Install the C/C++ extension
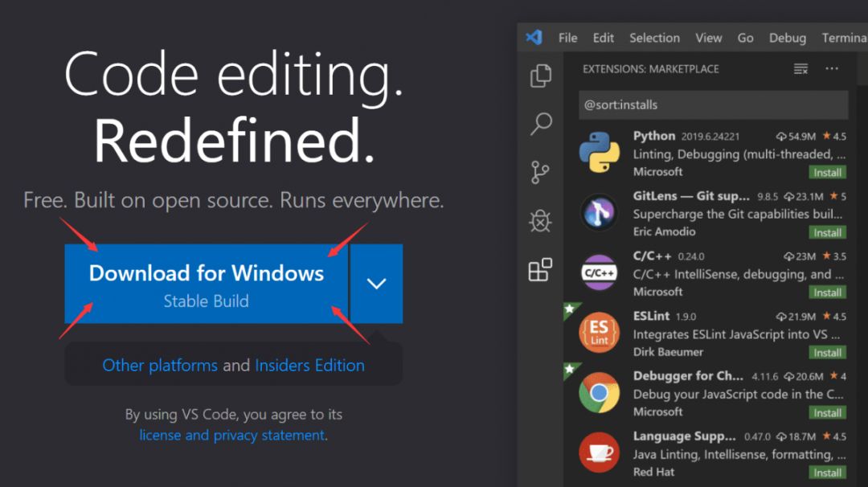 pyautogui.click(x=827, y=293)
